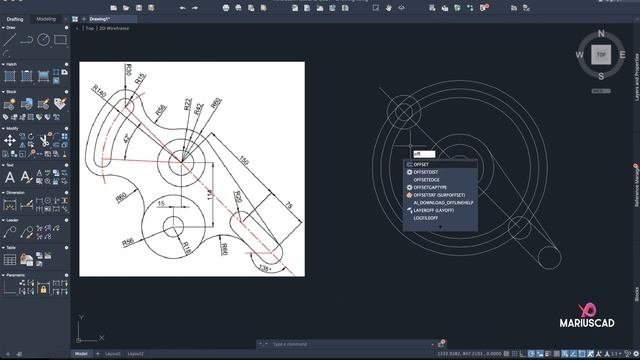Viewport: 640px width, 360px height.
Task: Collapse the Draw panel
Action: click(x=3, y=28)
